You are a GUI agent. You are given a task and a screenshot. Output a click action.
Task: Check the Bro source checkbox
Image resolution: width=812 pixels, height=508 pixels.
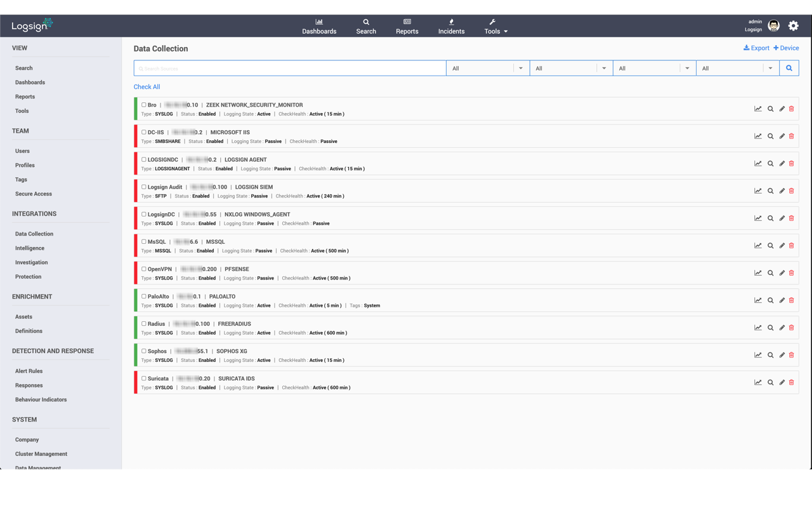coord(144,105)
